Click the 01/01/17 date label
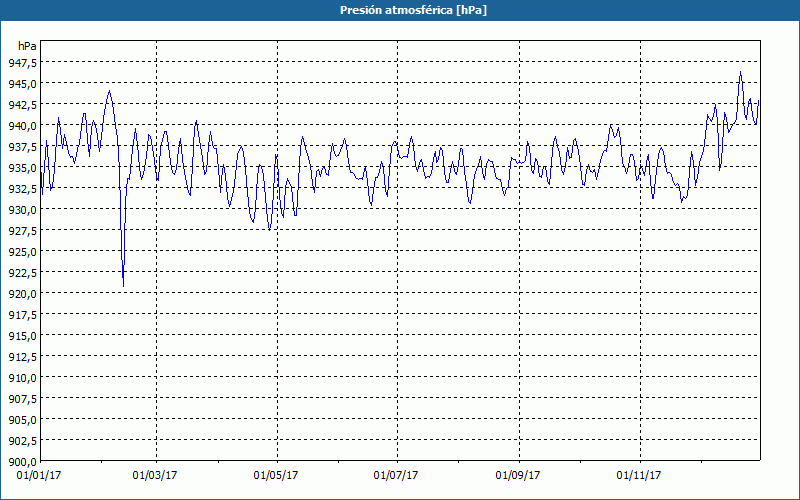800x500 pixels. coord(39,475)
